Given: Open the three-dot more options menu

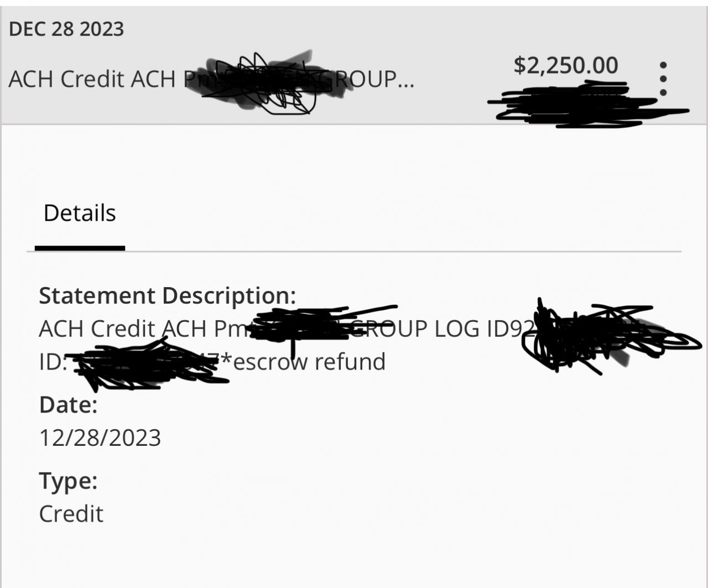Looking at the screenshot, I should [x=663, y=79].
